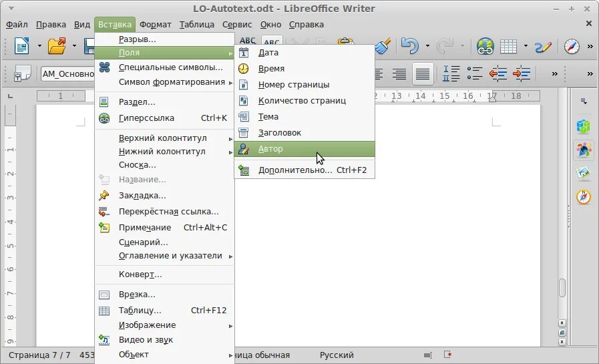
Task: Click the Navigation target button on scrollbar
Action: pyautogui.click(x=562, y=333)
